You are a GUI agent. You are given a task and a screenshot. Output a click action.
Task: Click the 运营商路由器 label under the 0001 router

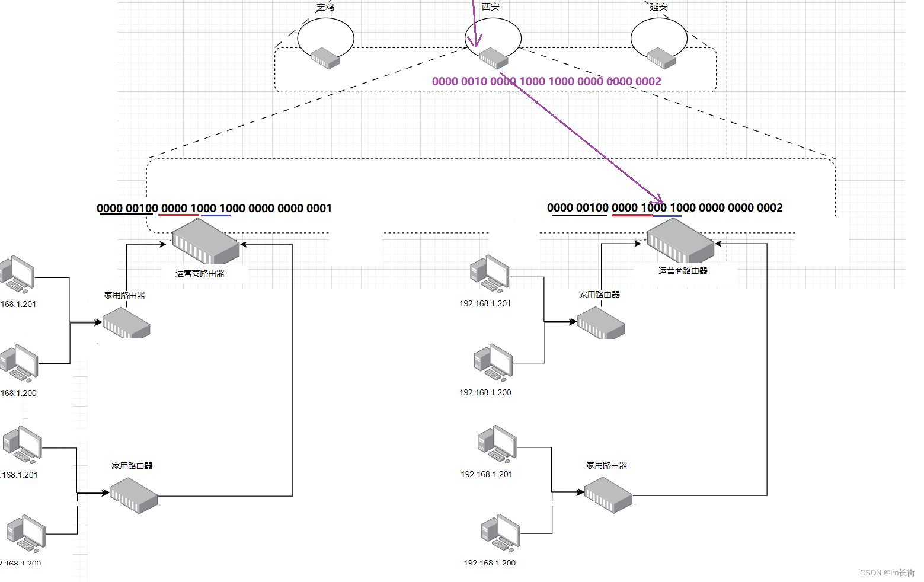pyautogui.click(x=200, y=273)
